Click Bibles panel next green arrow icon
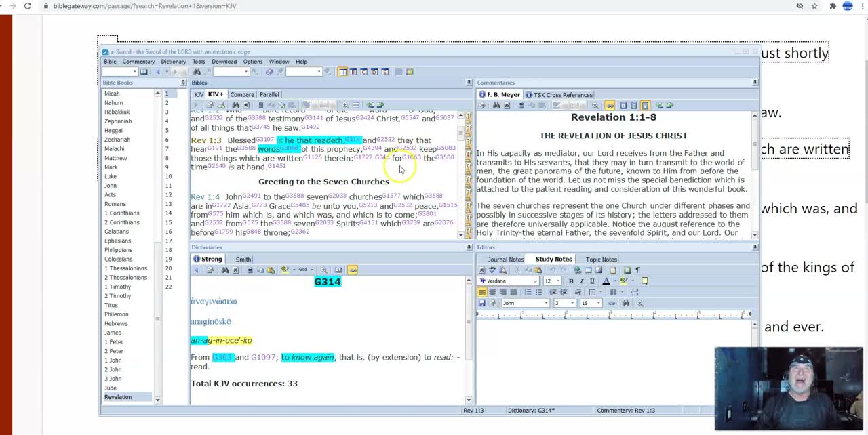The width and height of the screenshot is (868, 435). (x=380, y=105)
